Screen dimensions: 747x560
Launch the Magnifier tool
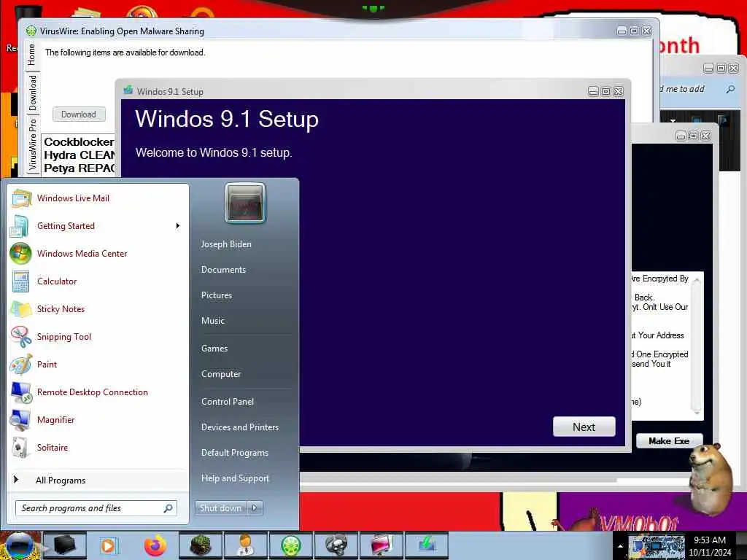pos(55,419)
